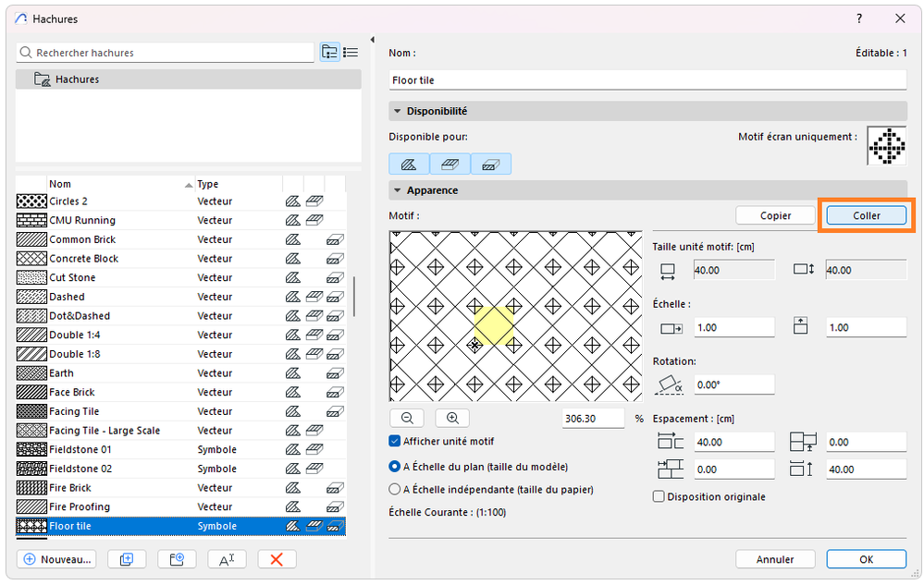The image size is (924, 585).
Task: Select the Double 1:4 hatch row
Action: (181, 335)
